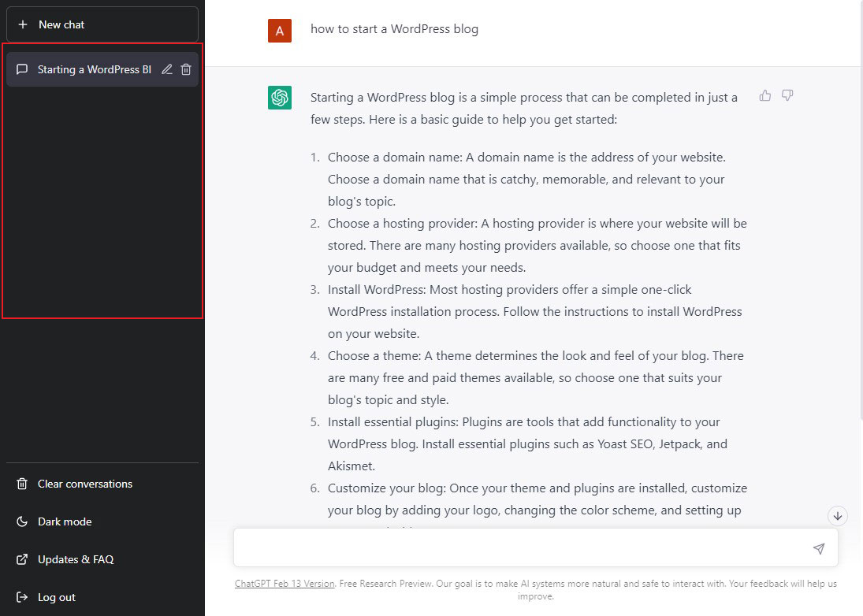Click the text 'Choose a domain name:'
The image size is (863, 616).
point(395,158)
